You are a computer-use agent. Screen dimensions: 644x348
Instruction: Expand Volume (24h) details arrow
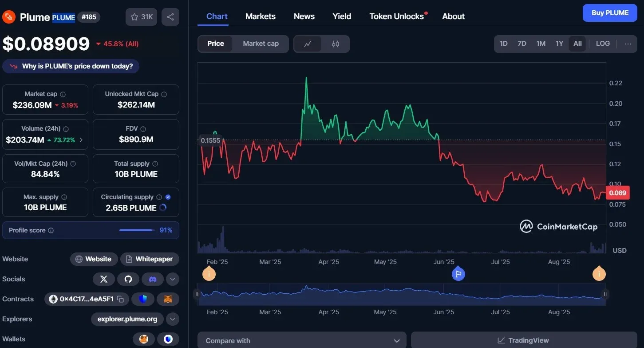click(81, 140)
